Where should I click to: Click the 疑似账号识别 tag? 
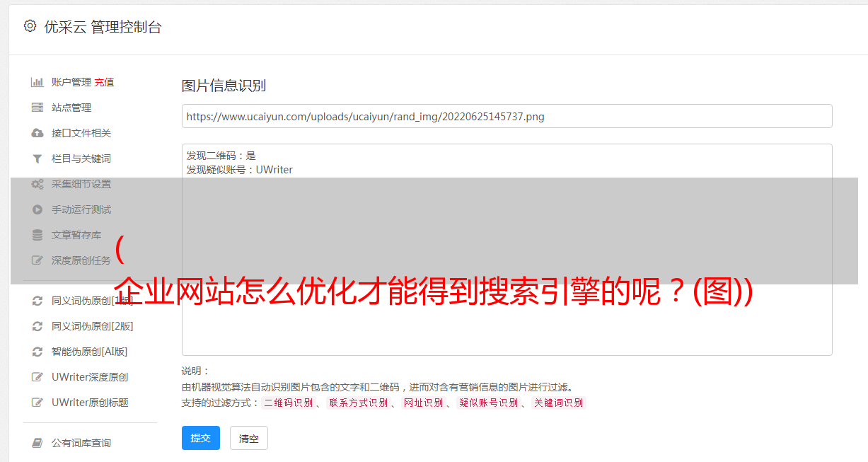488,403
